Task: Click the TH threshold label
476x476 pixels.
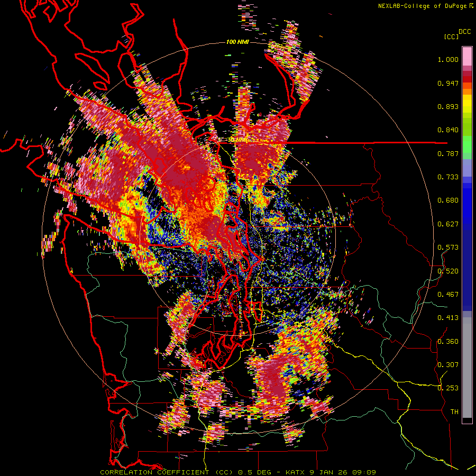Action: point(454,411)
